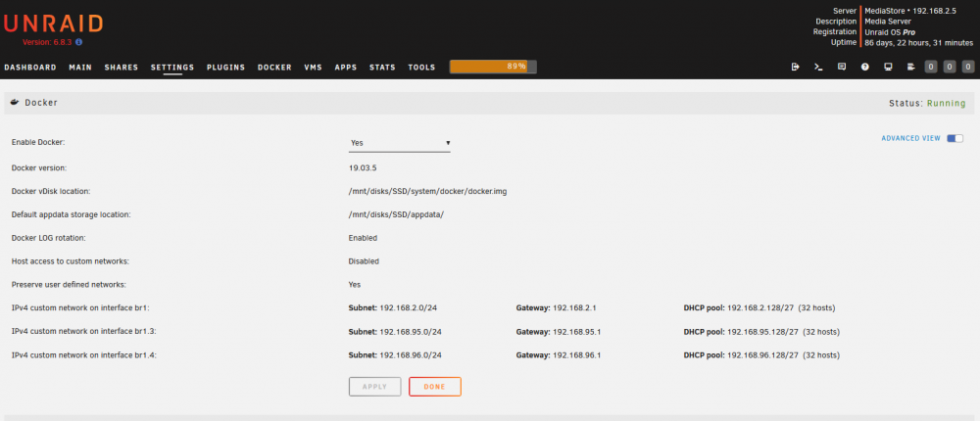Open the Enable Docker dropdown
Viewport: 980px width, 421px height.
(x=400, y=143)
